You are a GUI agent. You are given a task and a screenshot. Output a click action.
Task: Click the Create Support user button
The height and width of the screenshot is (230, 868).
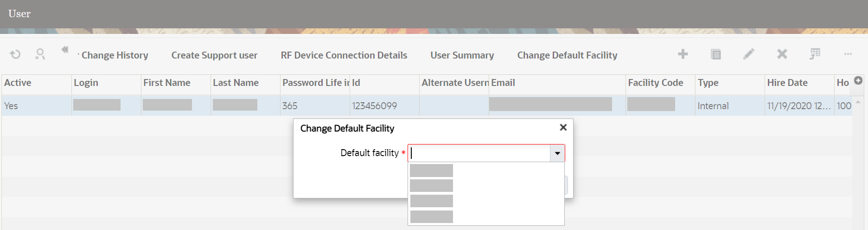214,55
